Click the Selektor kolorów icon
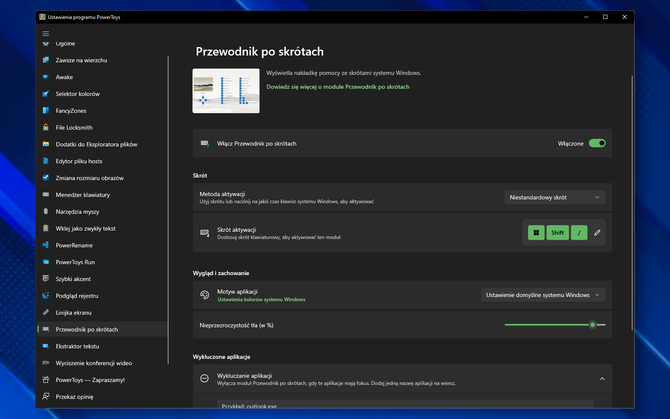Screen dimensions: 670x419 click(x=46, y=94)
